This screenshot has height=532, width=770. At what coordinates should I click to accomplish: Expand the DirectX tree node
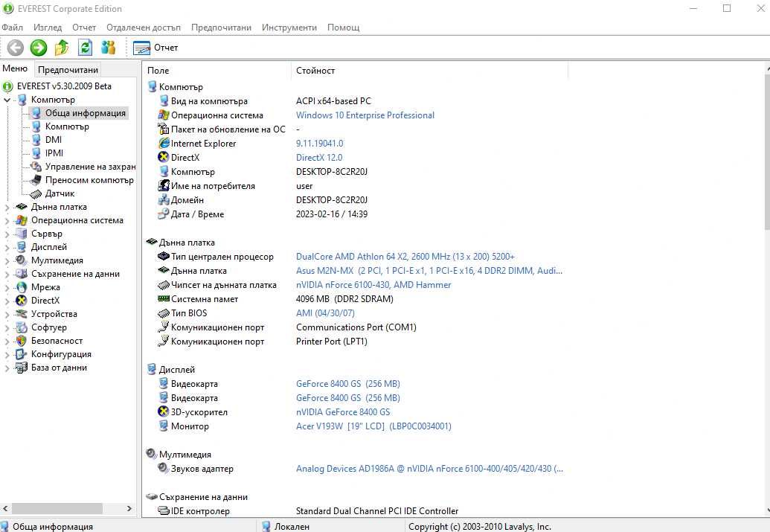click(x=7, y=301)
